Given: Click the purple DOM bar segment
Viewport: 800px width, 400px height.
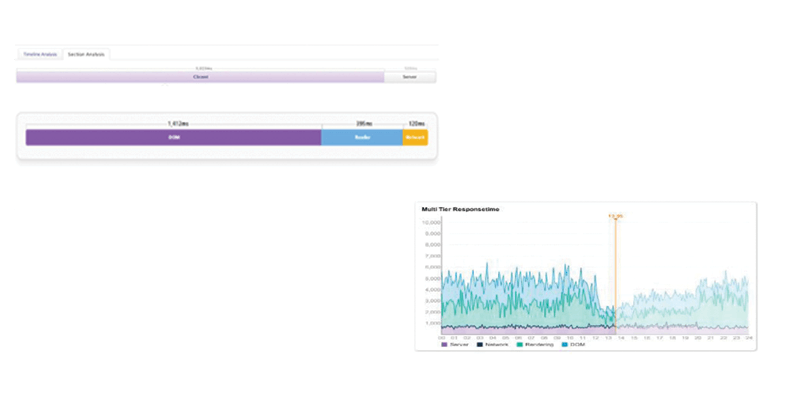Looking at the screenshot, I should tap(173, 137).
